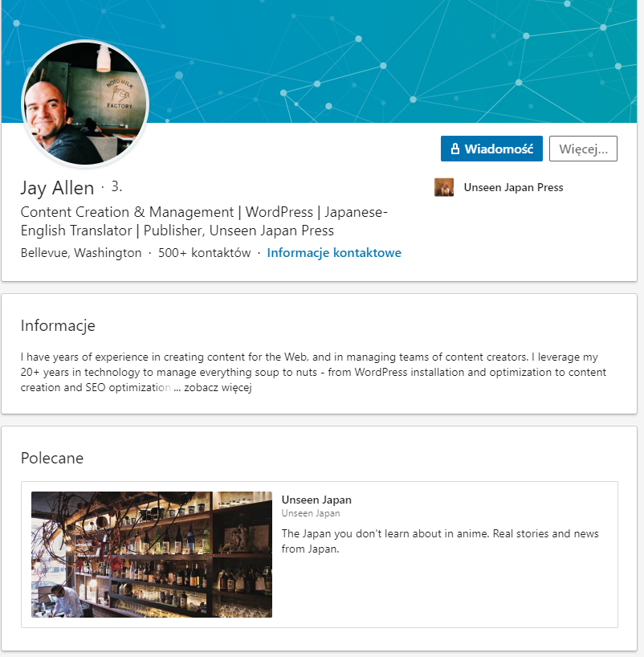Click the Bellevue, Washington location text
Viewport: 644px width, 657px height.
tap(81, 253)
